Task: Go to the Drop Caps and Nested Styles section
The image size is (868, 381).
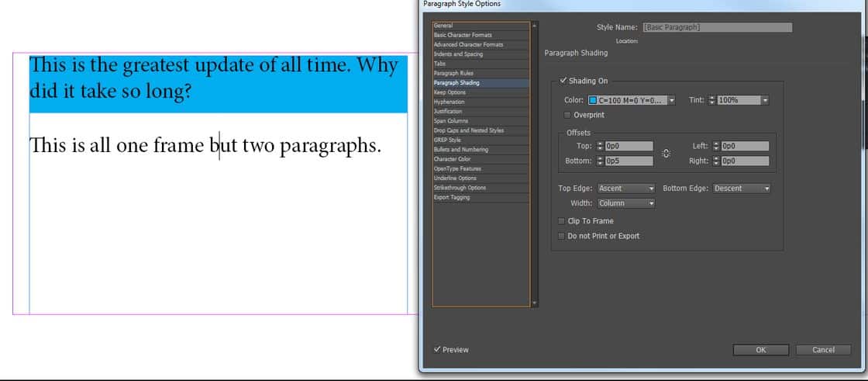Action: click(468, 130)
